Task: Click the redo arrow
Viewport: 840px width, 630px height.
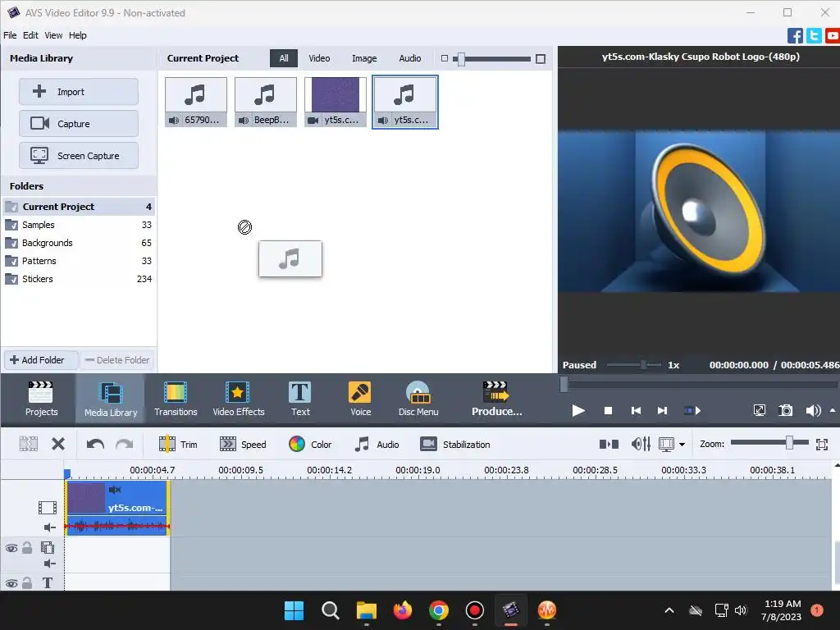Action: coord(125,444)
